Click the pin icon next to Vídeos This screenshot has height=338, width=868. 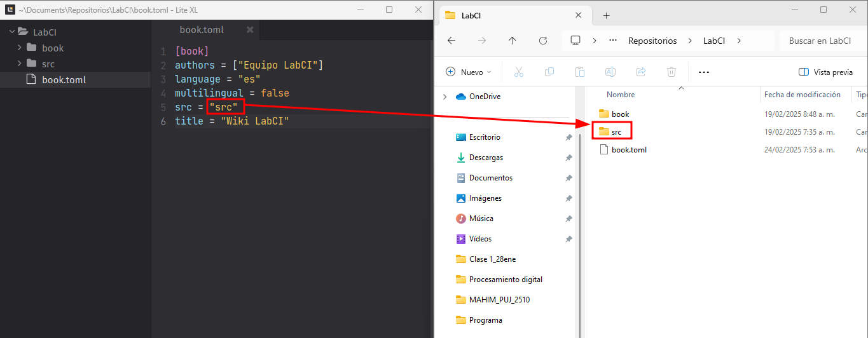point(568,239)
